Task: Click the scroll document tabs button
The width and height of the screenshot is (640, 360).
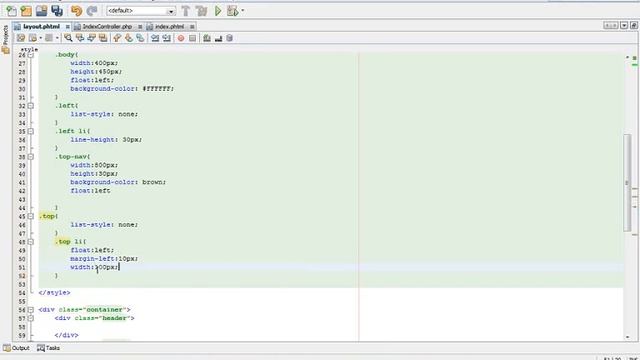Action: tap(611, 25)
